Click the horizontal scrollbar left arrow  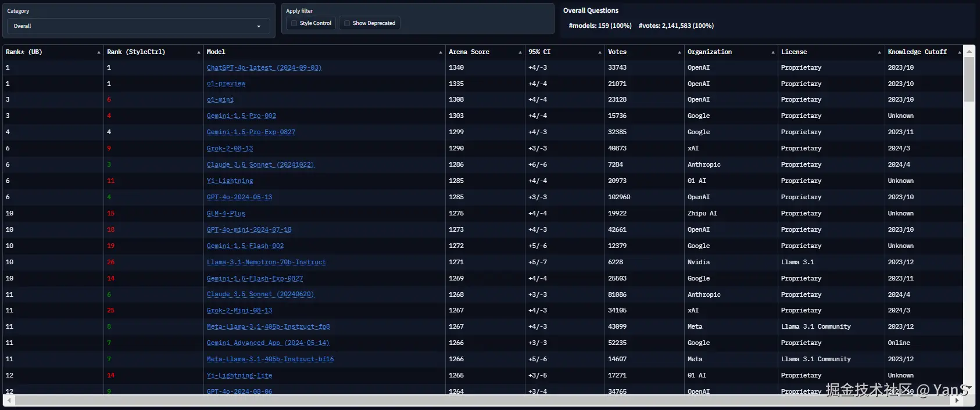coord(9,400)
